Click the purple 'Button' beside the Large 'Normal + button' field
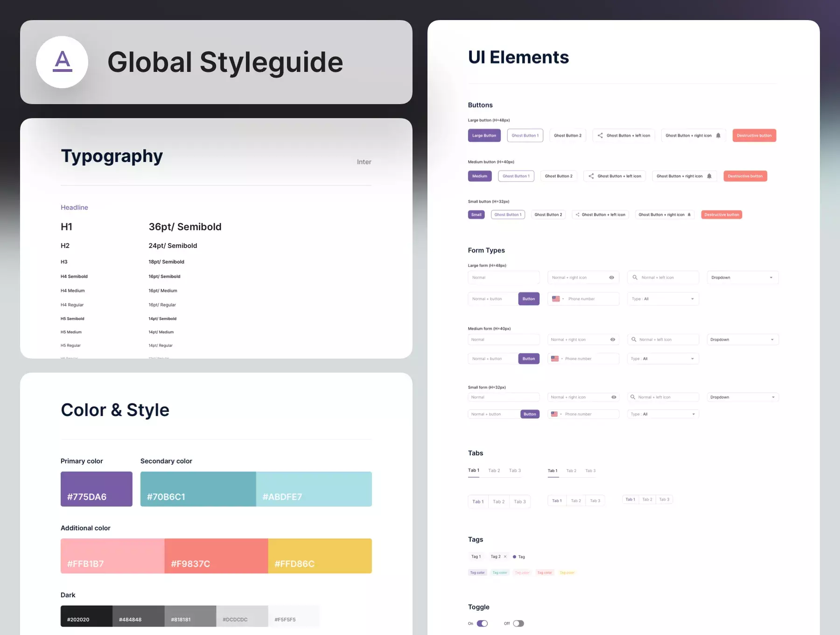Image resolution: width=840 pixels, height=635 pixels. click(529, 299)
